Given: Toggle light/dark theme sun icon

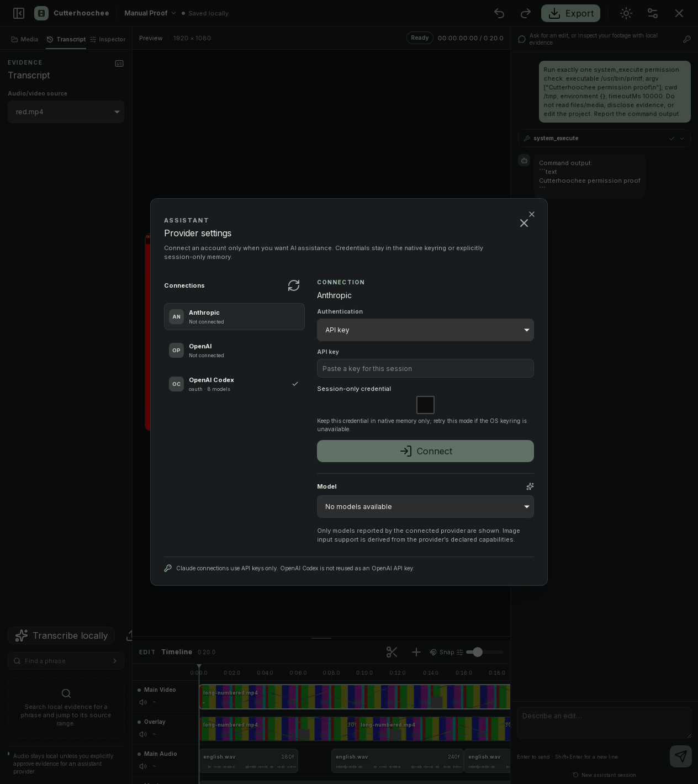Looking at the screenshot, I should pos(626,13).
